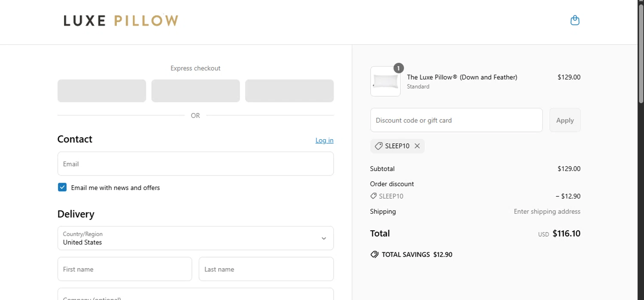
Task: Remove the SLEEP10 discount code
Action: tap(417, 146)
